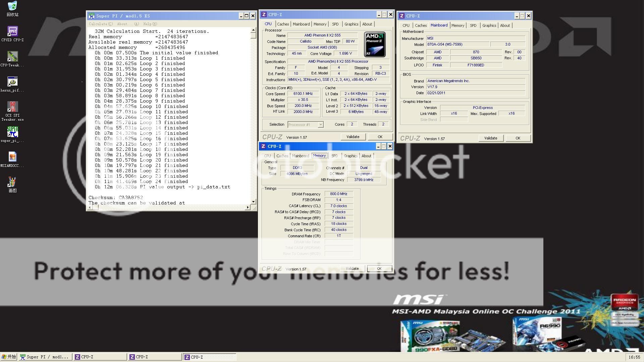Open the CPU-Tweaker desktop shortcut
The width and height of the screenshot is (644, 362).
point(12,57)
